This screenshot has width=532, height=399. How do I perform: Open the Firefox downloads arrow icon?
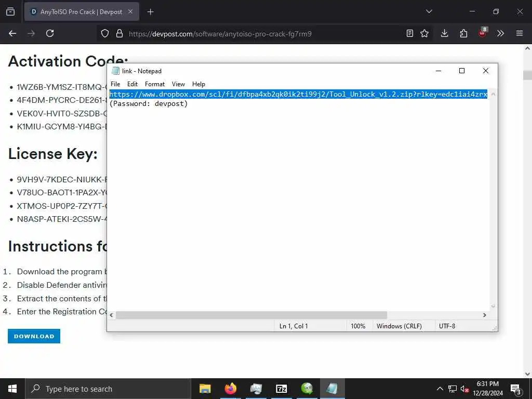[x=445, y=33]
